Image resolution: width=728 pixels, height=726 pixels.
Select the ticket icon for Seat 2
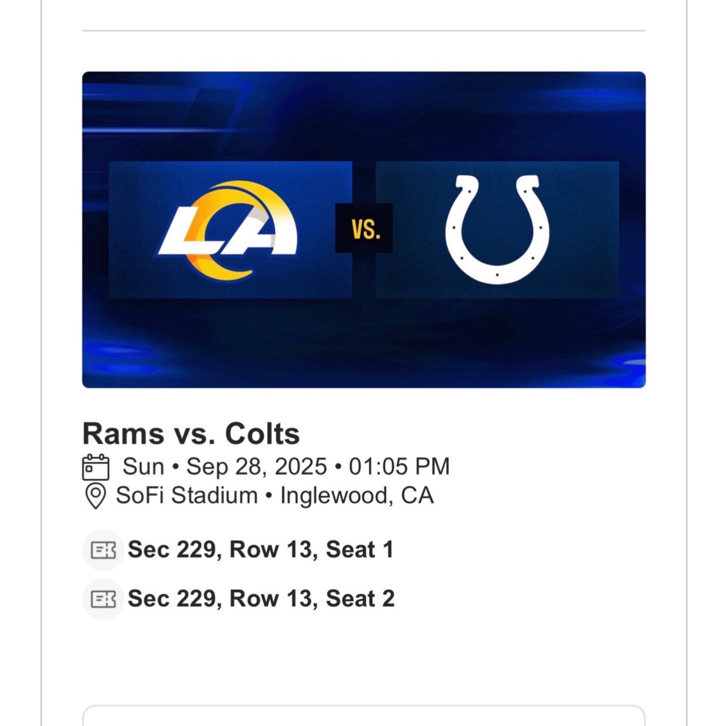pyautogui.click(x=103, y=599)
